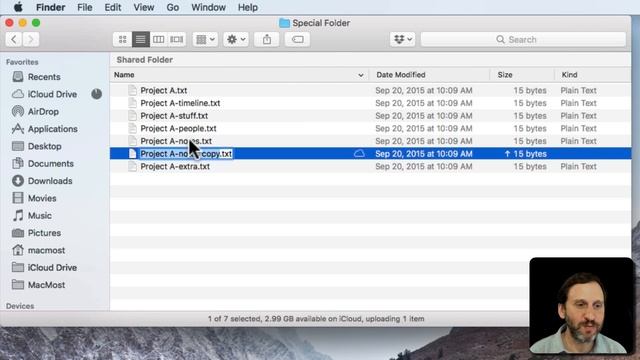Screen dimensions: 640x360
Task: Click the Edit Tags toolbar button
Action: tap(297, 39)
